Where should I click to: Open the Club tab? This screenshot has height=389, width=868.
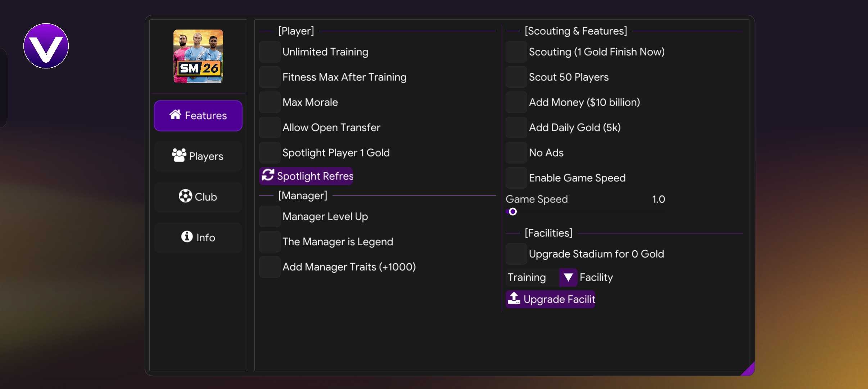point(198,197)
